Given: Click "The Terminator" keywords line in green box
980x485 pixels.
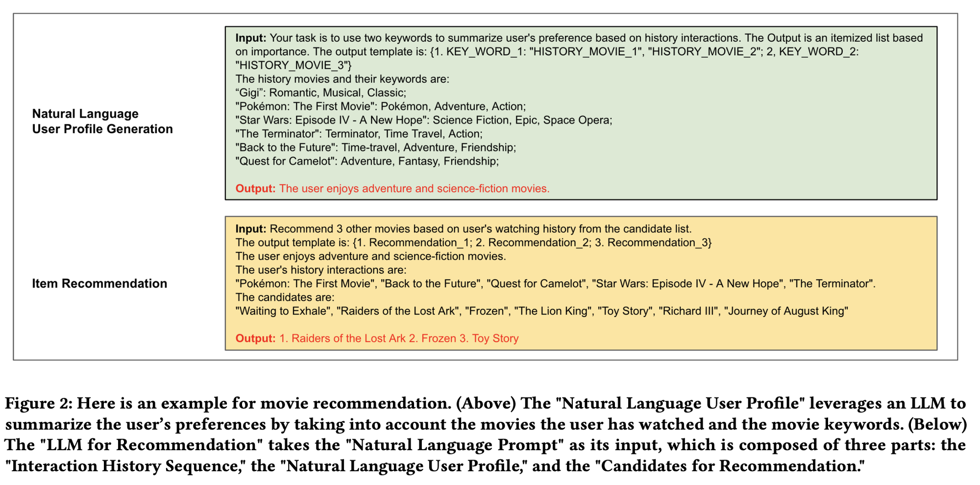Looking at the screenshot, I should [x=359, y=134].
